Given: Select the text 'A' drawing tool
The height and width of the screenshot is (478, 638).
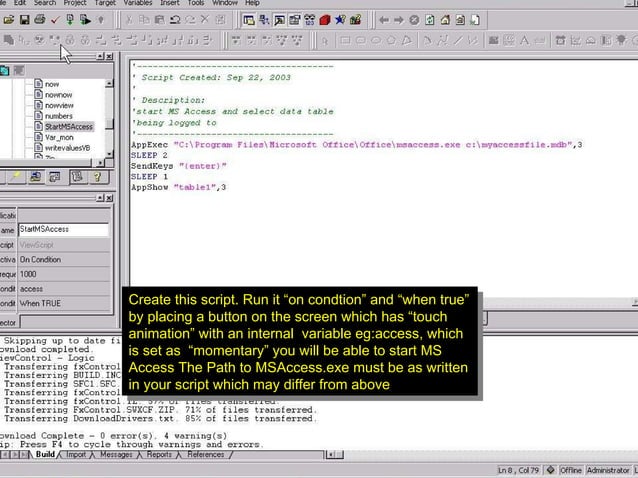Looking at the screenshot, I should point(523,40).
